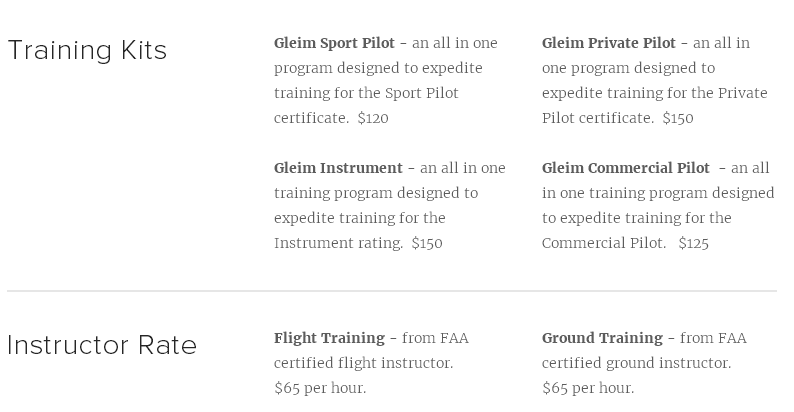Click 'certified ground instructor' text
Screen dimensions: 794x412
(x=636, y=363)
